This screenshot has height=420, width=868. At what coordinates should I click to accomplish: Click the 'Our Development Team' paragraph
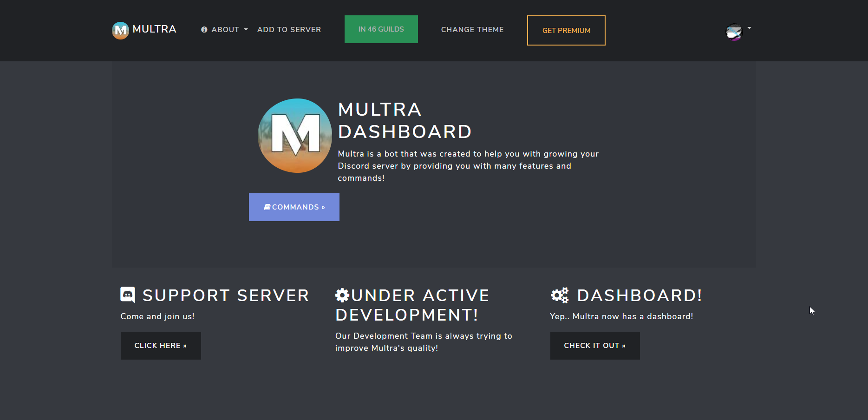click(x=424, y=342)
